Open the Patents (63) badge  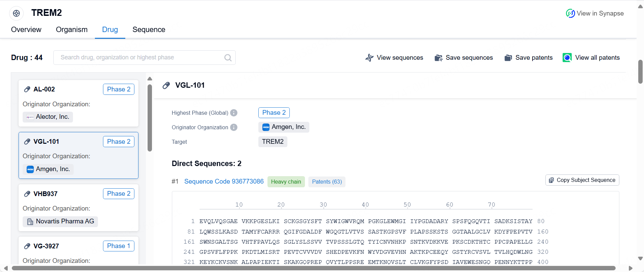pyautogui.click(x=327, y=182)
